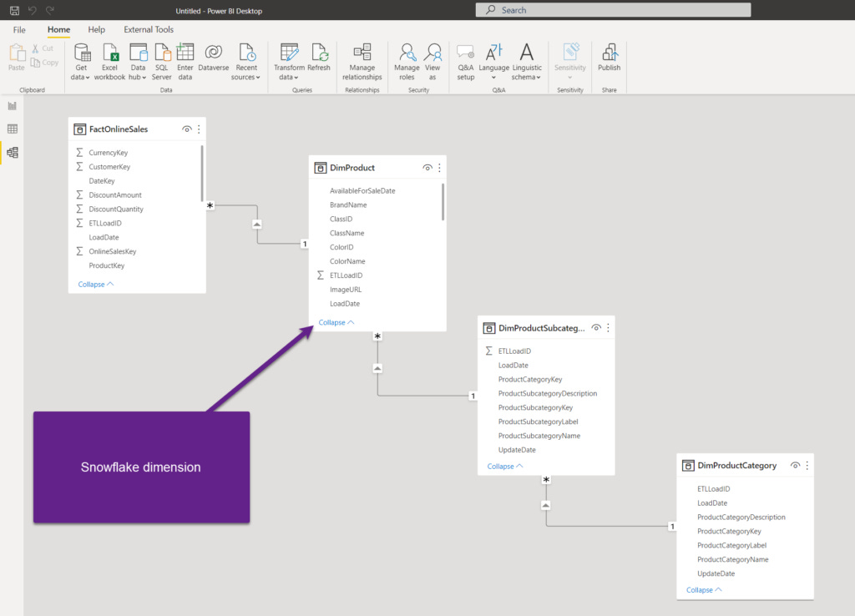This screenshot has height=616, width=855.
Task: Open the Dataverse connector
Action: 213,58
